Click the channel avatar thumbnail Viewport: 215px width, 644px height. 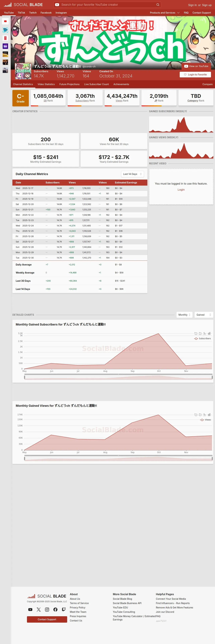click(x=23, y=71)
